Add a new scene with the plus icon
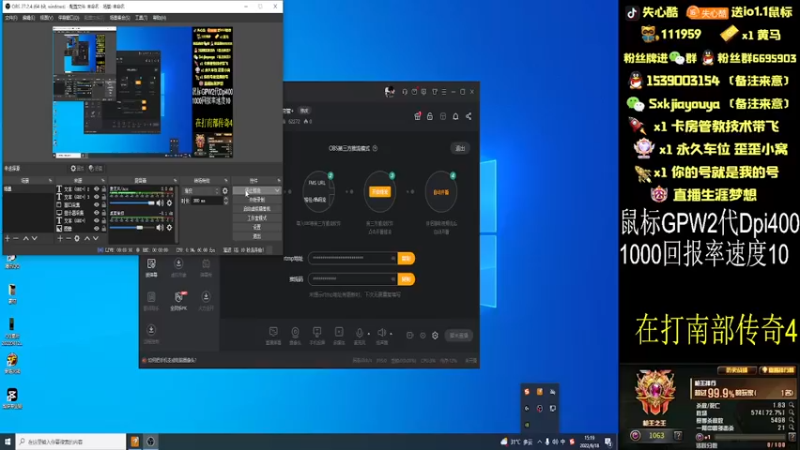 7,238
